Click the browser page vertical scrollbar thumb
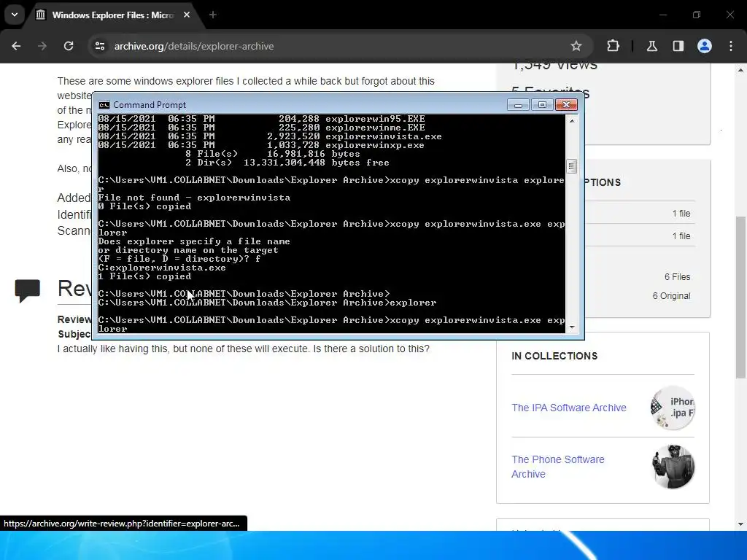747x560 pixels. (741, 297)
